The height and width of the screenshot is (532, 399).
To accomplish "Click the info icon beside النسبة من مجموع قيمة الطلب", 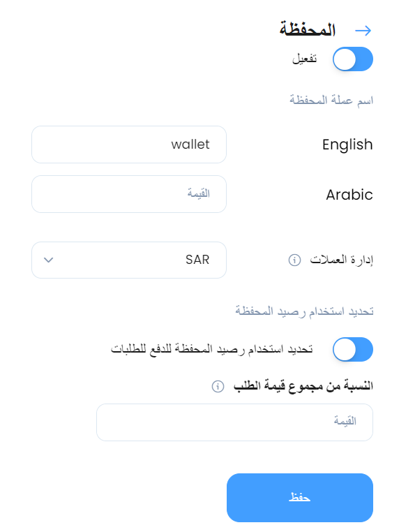I will pyautogui.click(x=218, y=387).
